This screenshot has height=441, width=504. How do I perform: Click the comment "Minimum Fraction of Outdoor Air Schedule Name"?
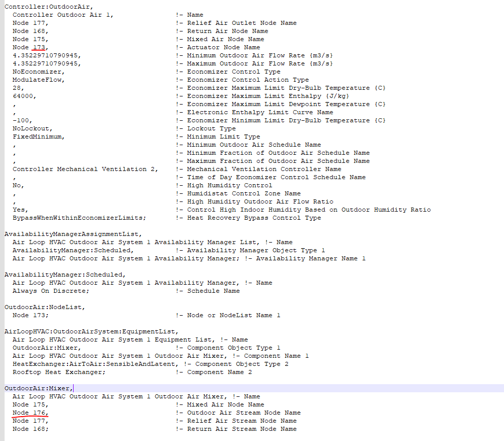pos(278,153)
